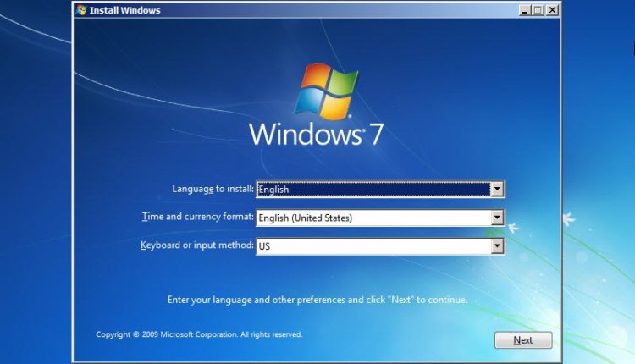
Task: Click the 'Keyboard or input method:' label
Action: 196,245
